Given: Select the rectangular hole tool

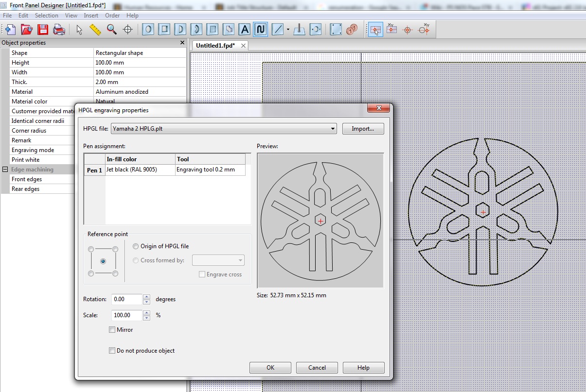Looking at the screenshot, I should click(x=164, y=29).
